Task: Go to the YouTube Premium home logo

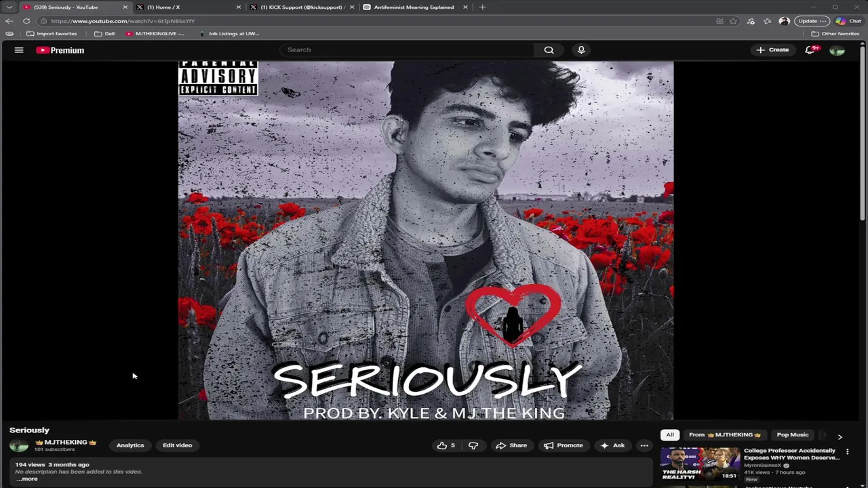Action: click(x=60, y=50)
